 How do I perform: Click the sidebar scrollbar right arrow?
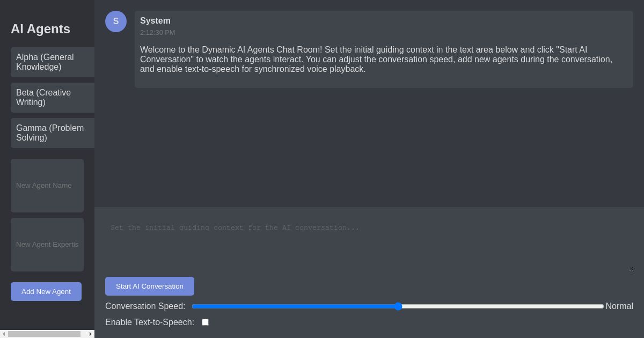90,334
